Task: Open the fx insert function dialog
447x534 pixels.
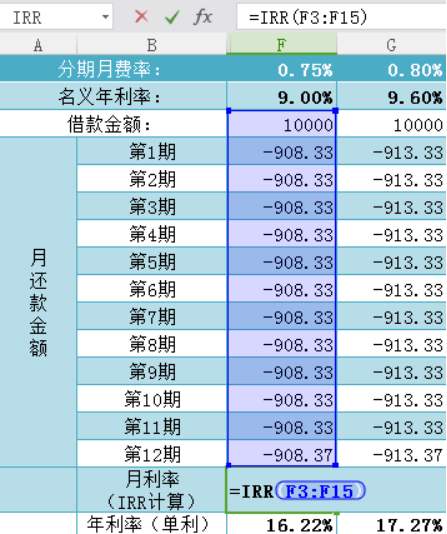Action: tap(203, 16)
